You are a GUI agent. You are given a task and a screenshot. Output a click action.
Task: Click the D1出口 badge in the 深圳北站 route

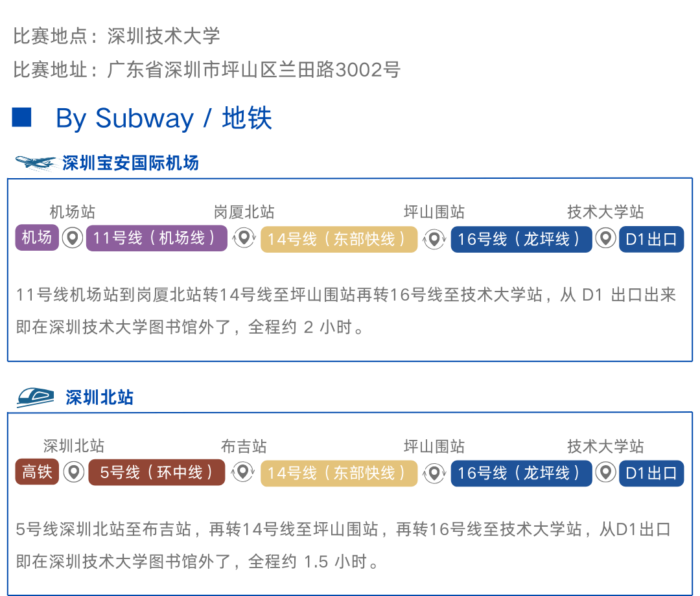click(x=651, y=474)
